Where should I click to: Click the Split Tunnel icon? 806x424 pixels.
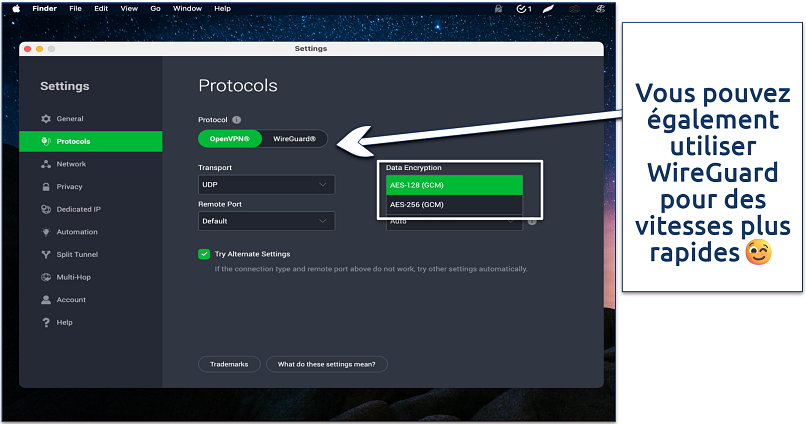(x=46, y=255)
